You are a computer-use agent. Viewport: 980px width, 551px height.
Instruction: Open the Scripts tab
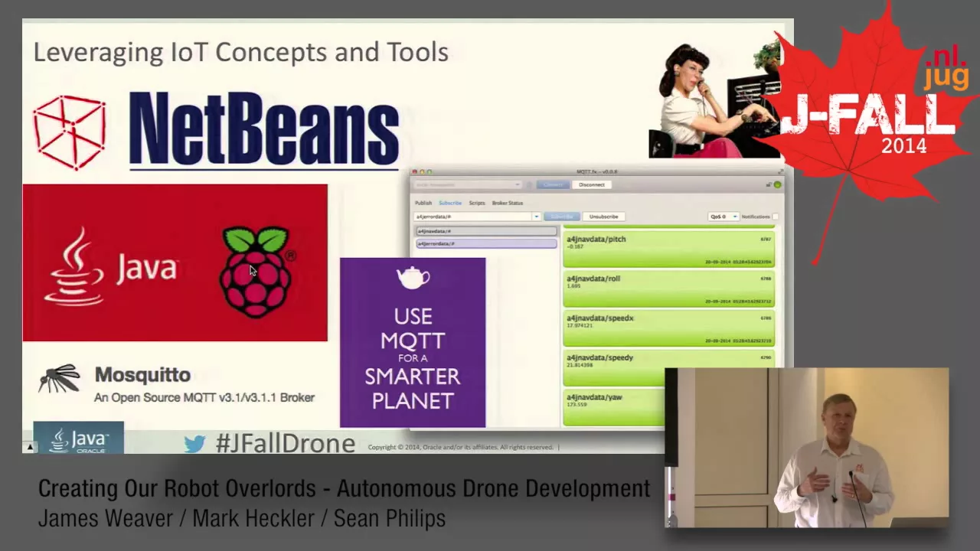click(477, 203)
